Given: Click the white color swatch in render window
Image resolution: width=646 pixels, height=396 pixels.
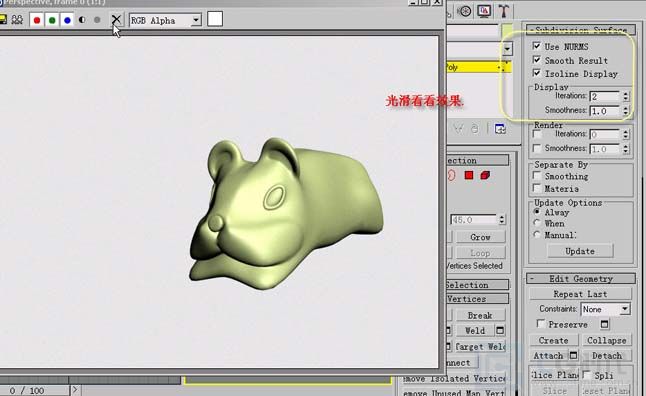Looking at the screenshot, I should point(215,19).
